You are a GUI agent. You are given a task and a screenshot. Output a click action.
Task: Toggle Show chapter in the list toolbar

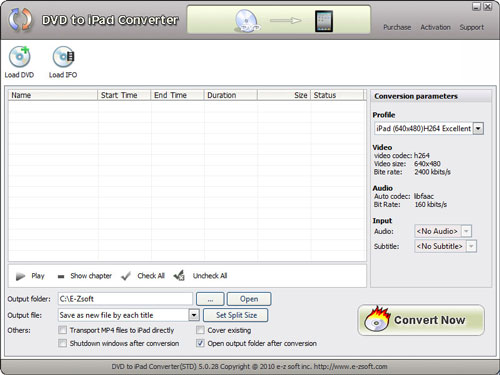coord(85,276)
